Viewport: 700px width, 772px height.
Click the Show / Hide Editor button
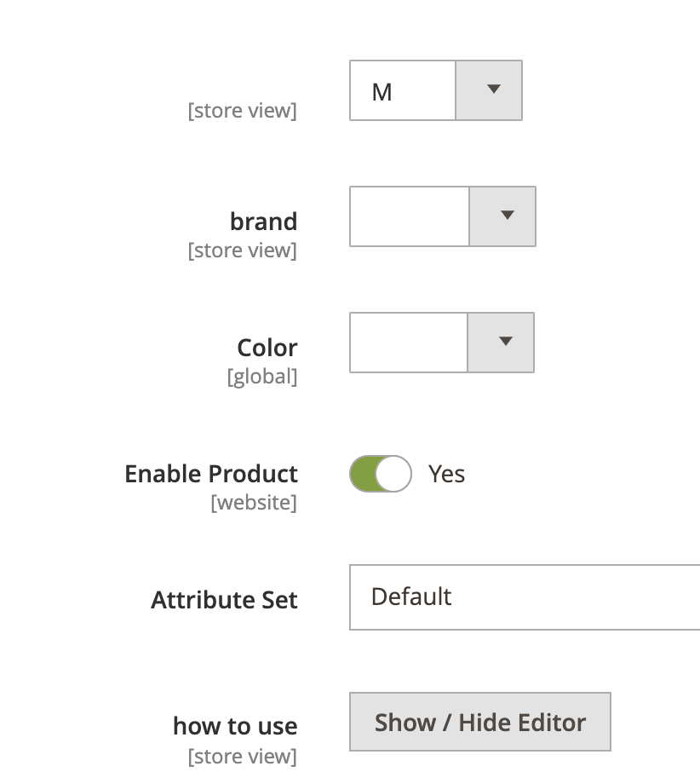click(480, 722)
